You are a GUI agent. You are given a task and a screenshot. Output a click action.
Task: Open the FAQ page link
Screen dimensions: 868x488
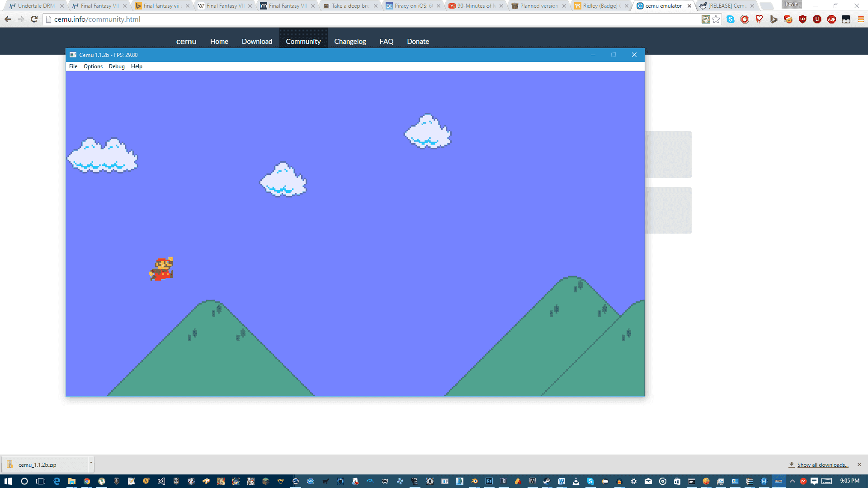coord(387,42)
